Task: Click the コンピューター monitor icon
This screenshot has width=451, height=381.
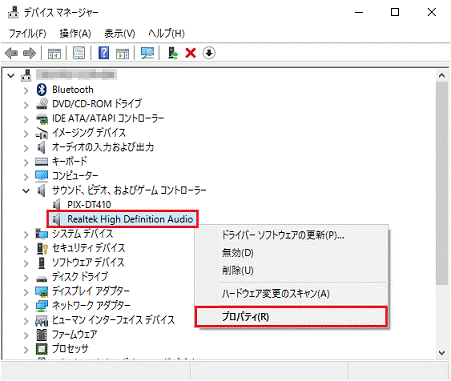Action: [42, 176]
